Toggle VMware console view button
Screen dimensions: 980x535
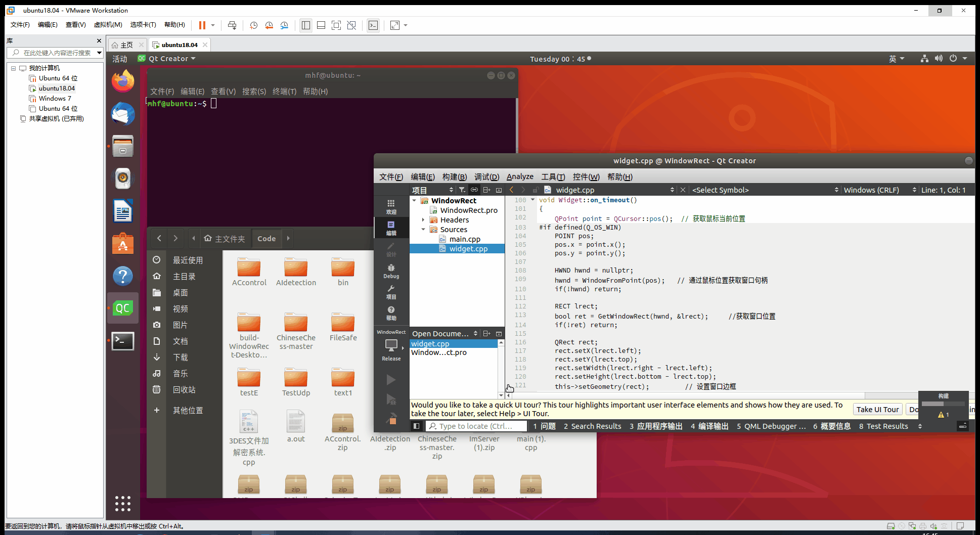pyautogui.click(x=373, y=25)
